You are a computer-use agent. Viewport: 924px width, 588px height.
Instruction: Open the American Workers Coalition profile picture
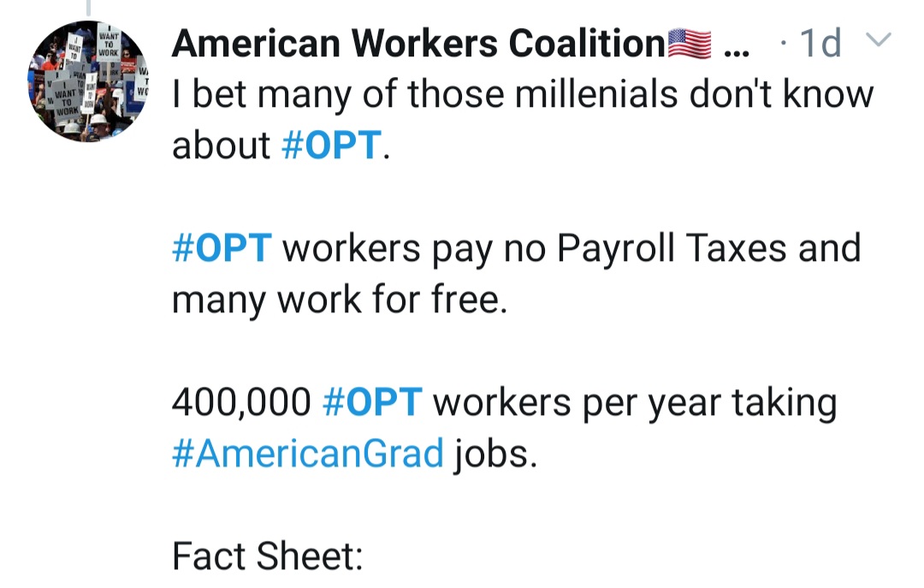tap(88, 81)
